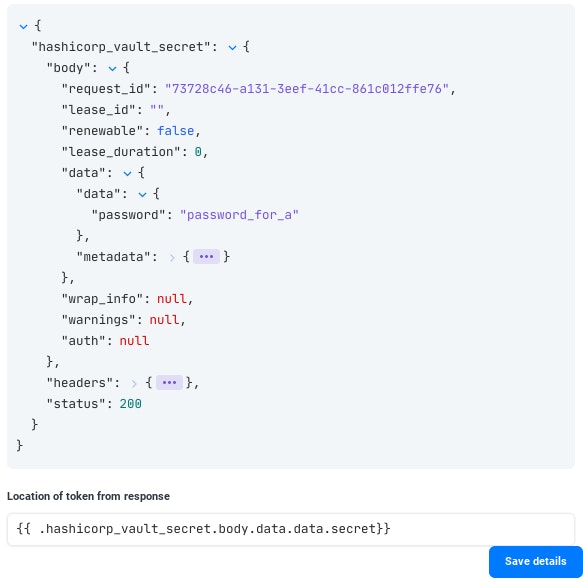Collapse the inner data object
The height and width of the screenshot is (587, 583).
[142, 194]
